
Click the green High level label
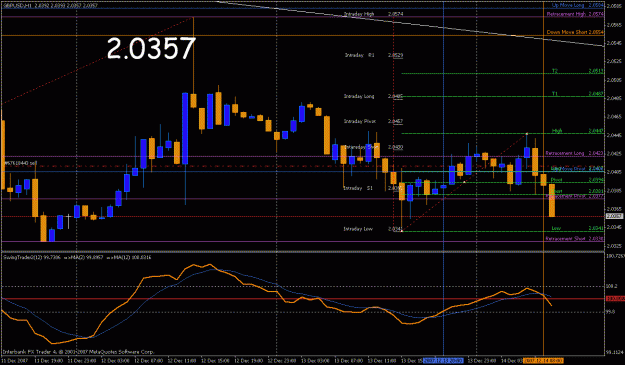(x=557, y=130)
